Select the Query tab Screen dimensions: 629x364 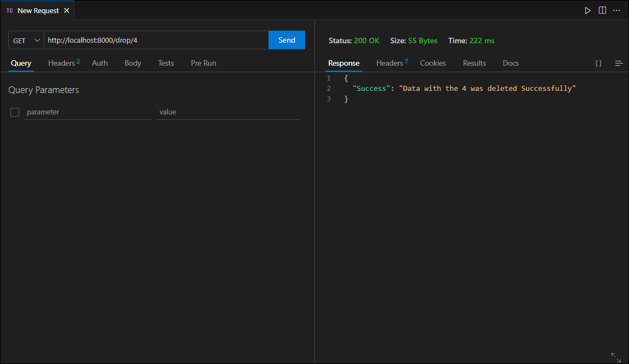click(x=21, y=63)
